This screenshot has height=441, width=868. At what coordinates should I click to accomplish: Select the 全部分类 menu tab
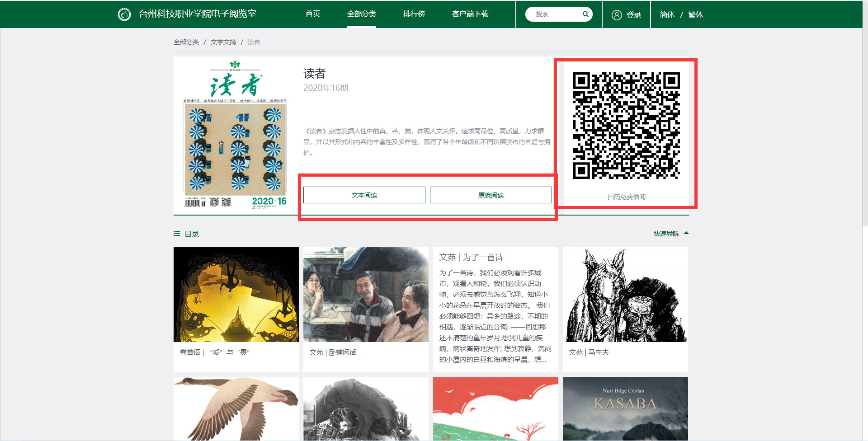[362, 14]
